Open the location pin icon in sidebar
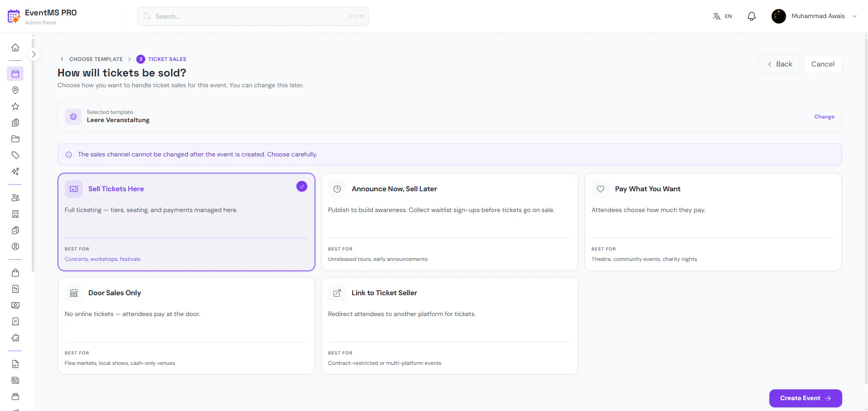This screenshot has width=868, height=411. point(15,90)
